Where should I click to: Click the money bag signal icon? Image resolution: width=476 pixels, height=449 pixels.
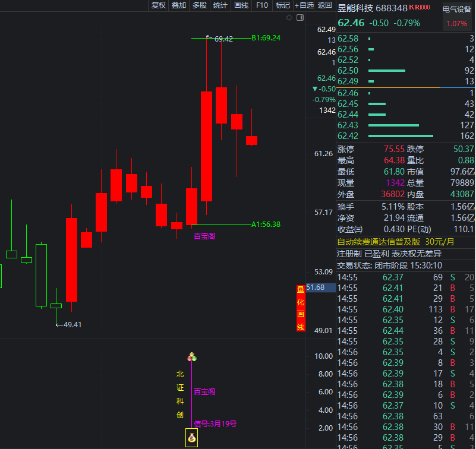pyautogui.click(x=192, y=439)
